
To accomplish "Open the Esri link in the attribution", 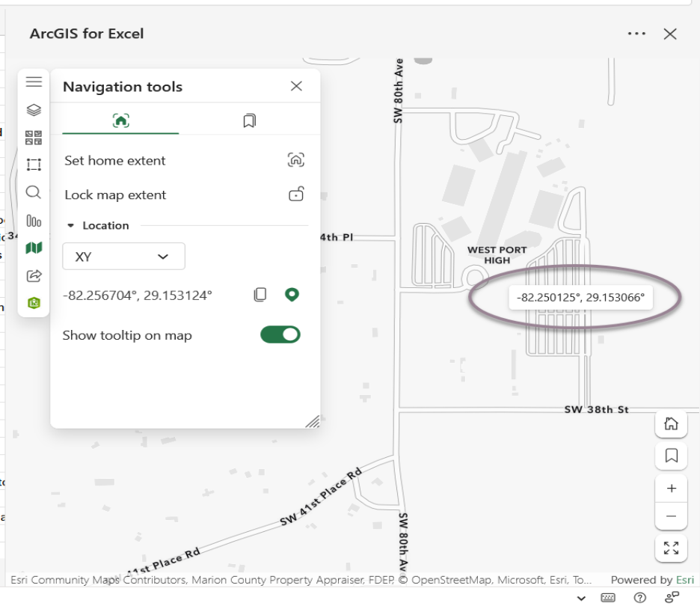I will pos(685,580).
